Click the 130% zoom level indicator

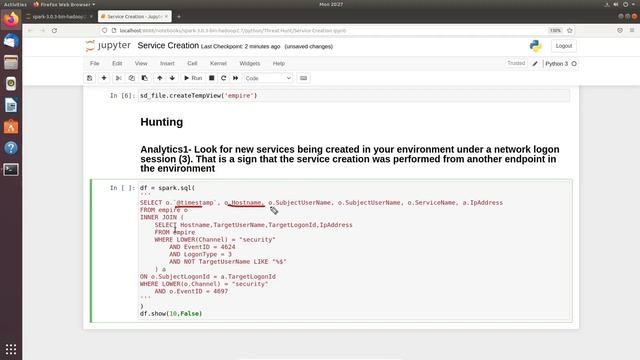coord(555,31)
